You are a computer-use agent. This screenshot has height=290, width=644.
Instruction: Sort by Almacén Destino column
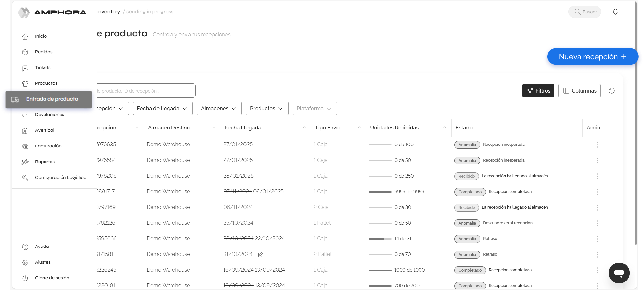coord(214,128)
